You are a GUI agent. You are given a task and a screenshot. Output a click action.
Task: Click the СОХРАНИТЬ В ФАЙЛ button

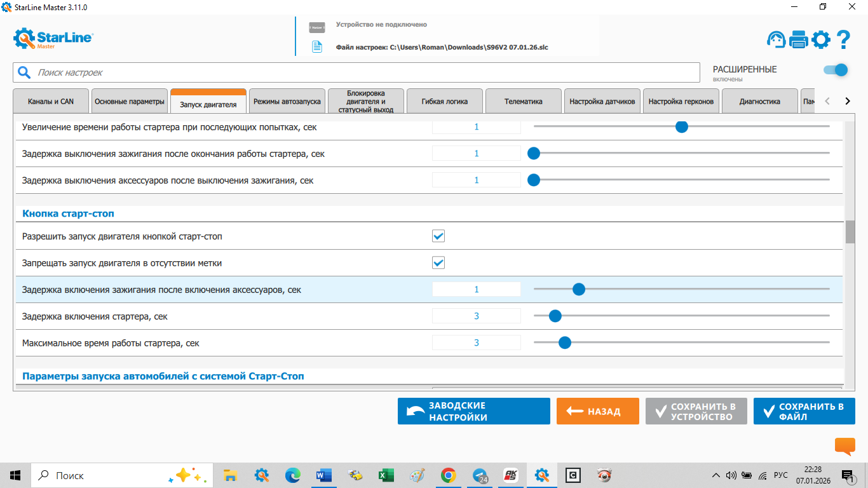804,411
